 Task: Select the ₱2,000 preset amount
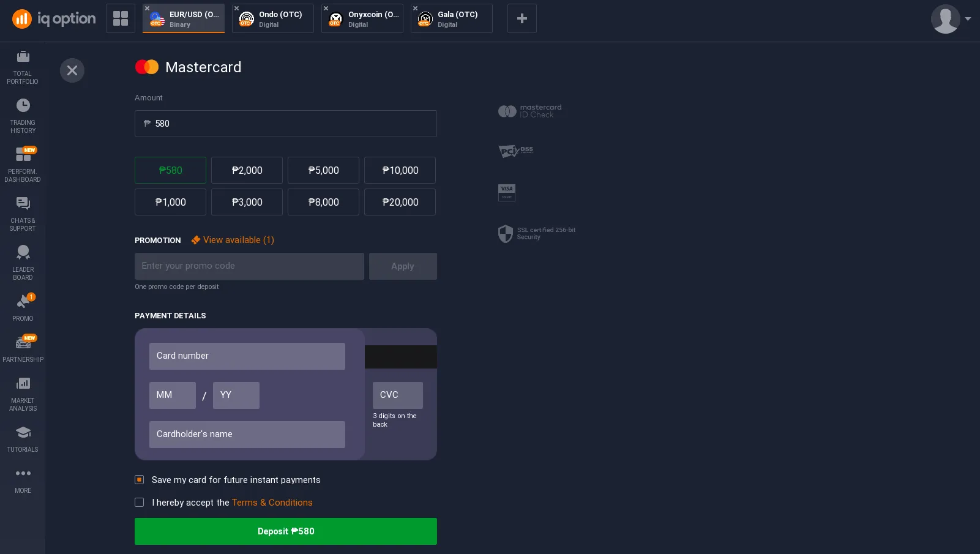pos(247,170)
